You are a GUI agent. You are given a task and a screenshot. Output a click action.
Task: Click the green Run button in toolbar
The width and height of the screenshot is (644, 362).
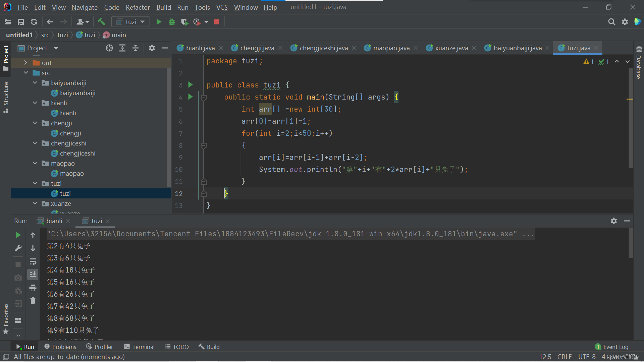tap(159, 22)
